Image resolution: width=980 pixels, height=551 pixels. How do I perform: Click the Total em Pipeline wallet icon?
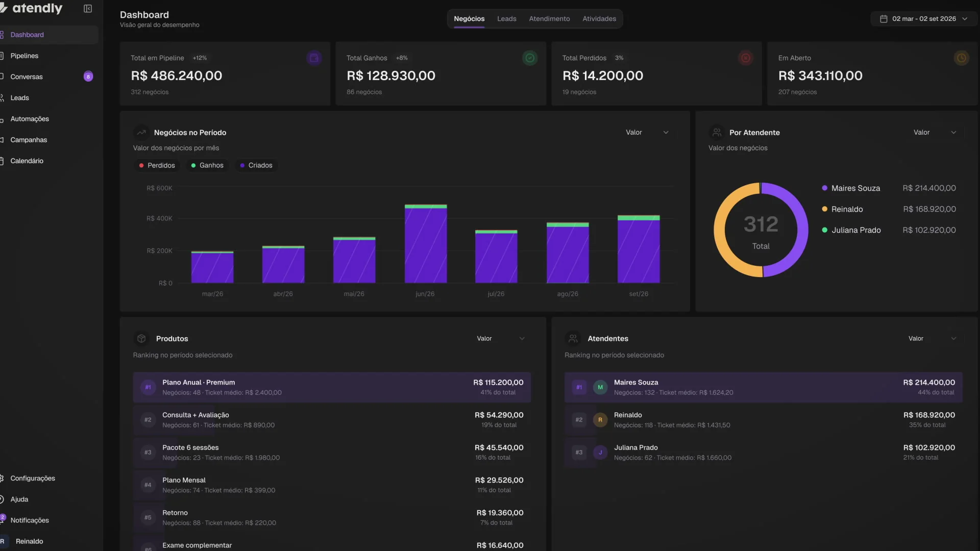314,58
